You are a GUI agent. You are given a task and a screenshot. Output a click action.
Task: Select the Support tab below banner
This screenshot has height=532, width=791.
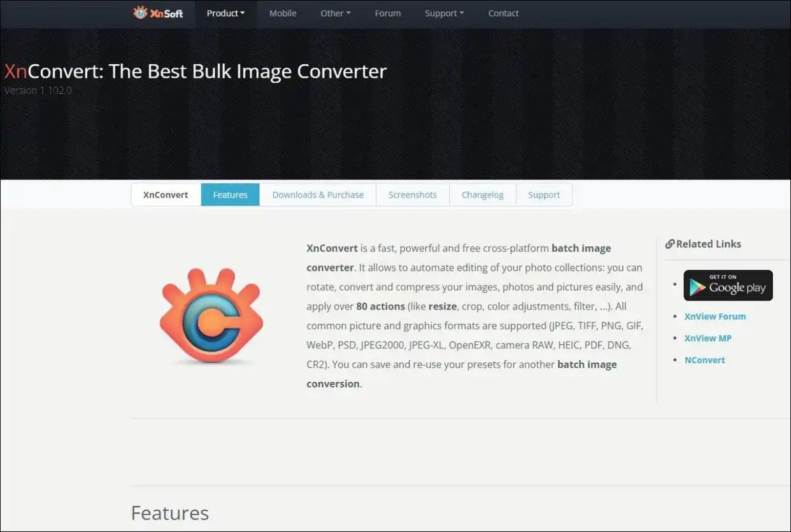point(544,195)
